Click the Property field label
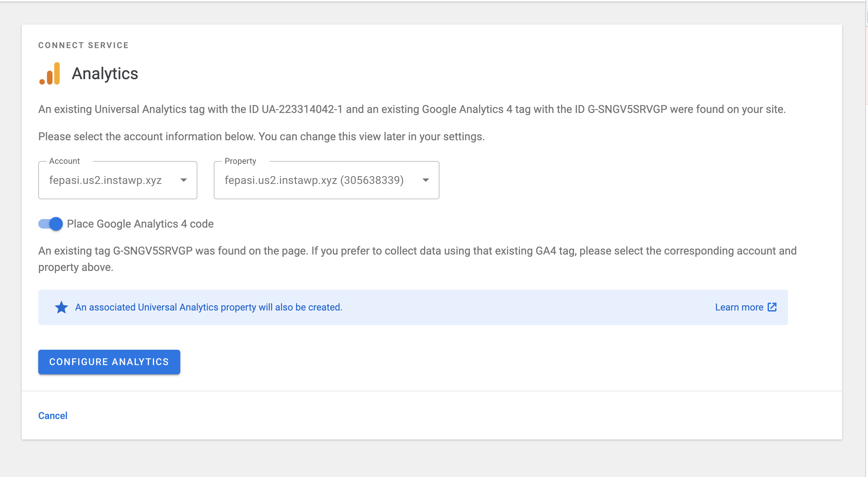This screenshot has height=477, width=868. pyautogui.click(x=240, y=161)
